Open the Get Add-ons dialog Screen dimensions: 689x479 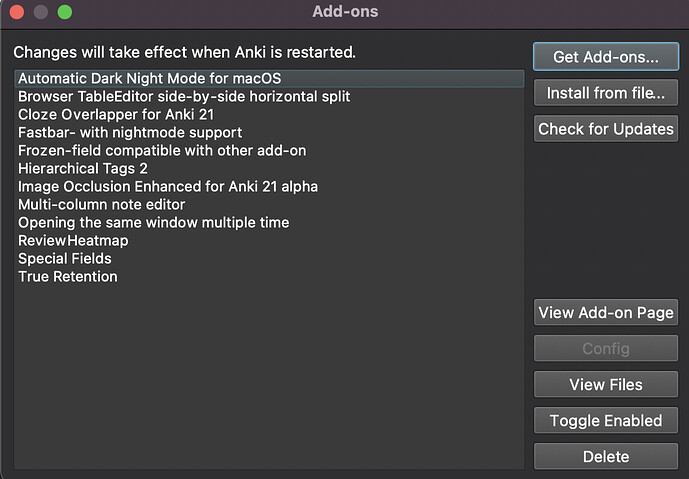click(x=606, y=57)
